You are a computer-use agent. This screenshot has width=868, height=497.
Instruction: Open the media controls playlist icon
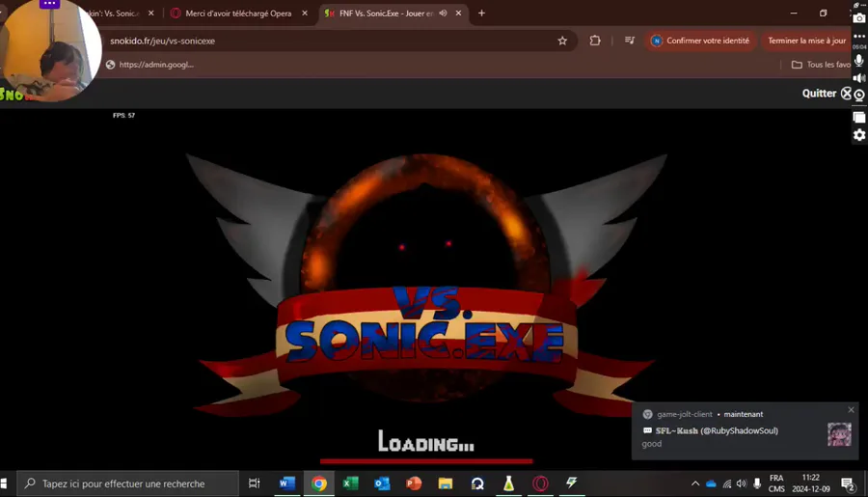pyautogui.click(x=630, y=41)
